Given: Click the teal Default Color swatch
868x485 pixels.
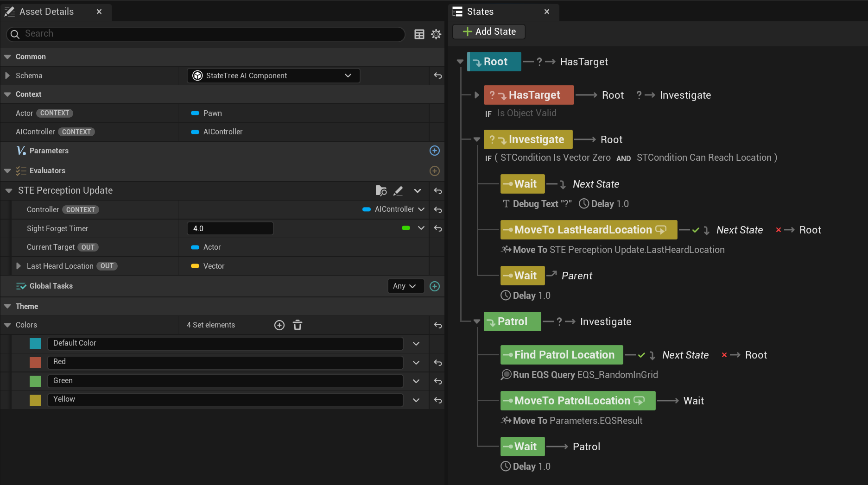Looking at the screenshot, I should click(35, 344).
